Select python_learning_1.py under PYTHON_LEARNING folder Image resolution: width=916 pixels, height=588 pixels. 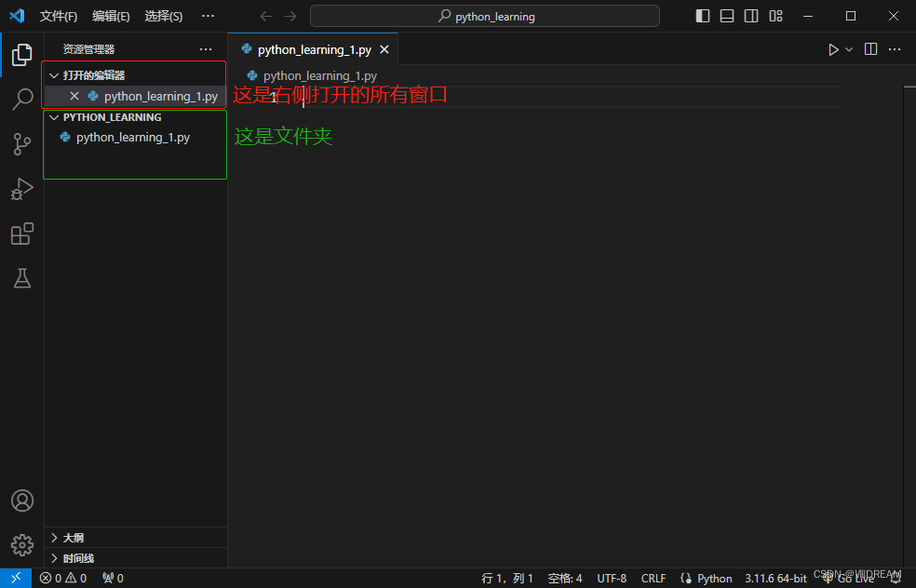click(136, 137)
